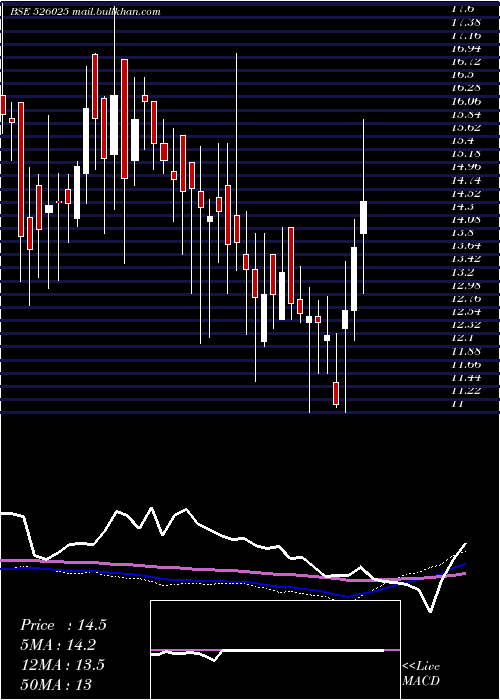Click the 12.54 price axis label
Viewport: 500px width, 700px height.
pyautogui.click(x=466, y=312)
